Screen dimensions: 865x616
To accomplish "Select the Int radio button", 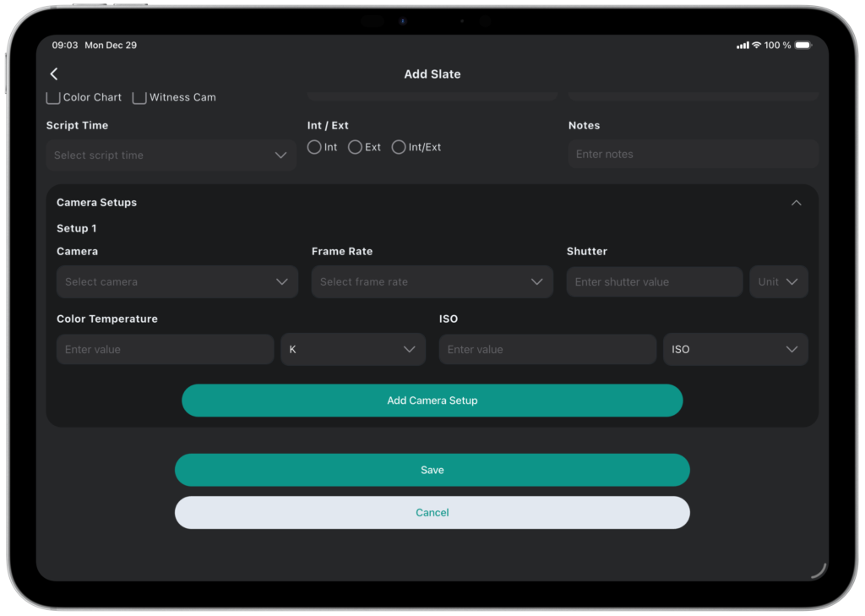I will click(314, 147).
